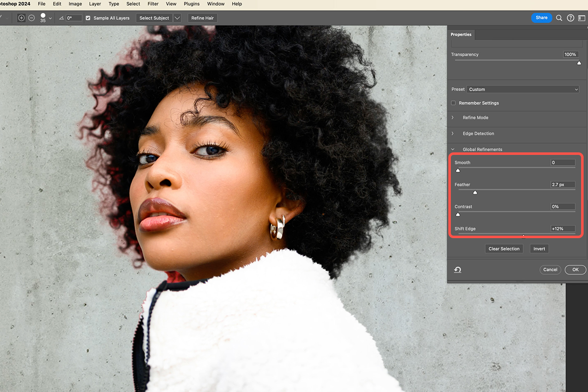Enable the Remember Settings checkbox

click(453, 103)
